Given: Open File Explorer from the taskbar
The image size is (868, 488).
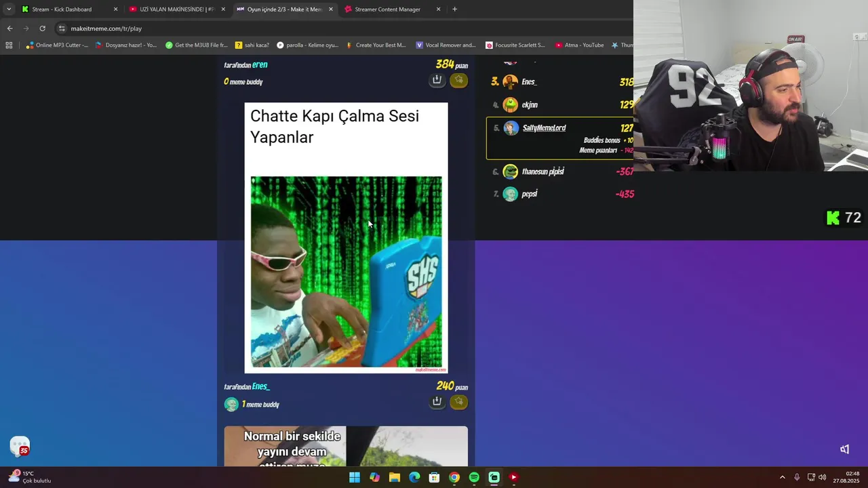Looking at the screenshot, I should pos(394,477).
